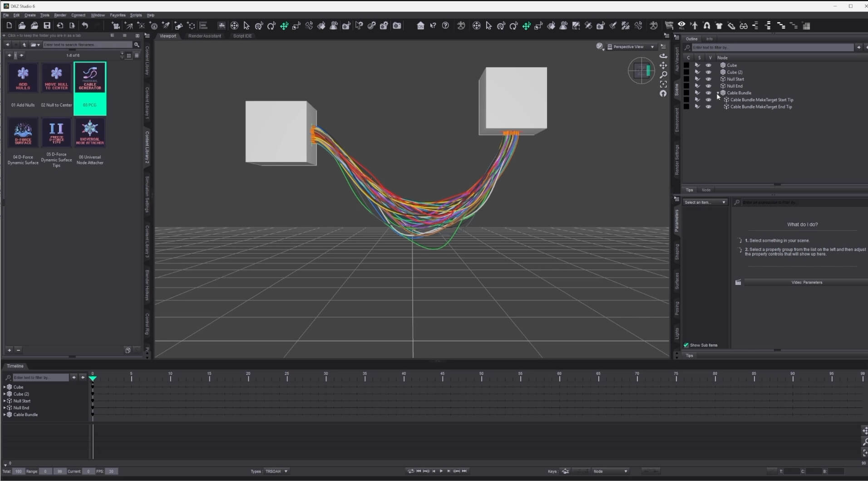Click the Video: Parameters button
Screen dimensions: 868x481
click(x=806, y=282)
